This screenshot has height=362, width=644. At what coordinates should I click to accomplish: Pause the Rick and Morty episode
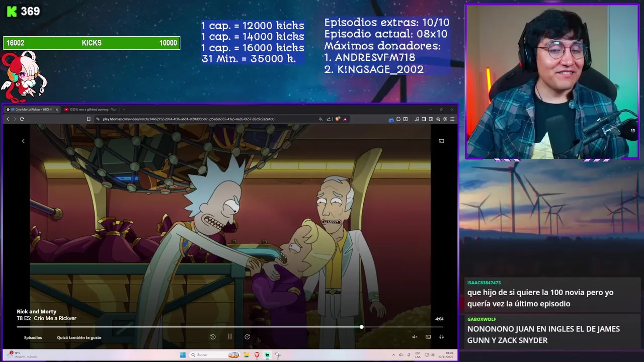(230, 337)
